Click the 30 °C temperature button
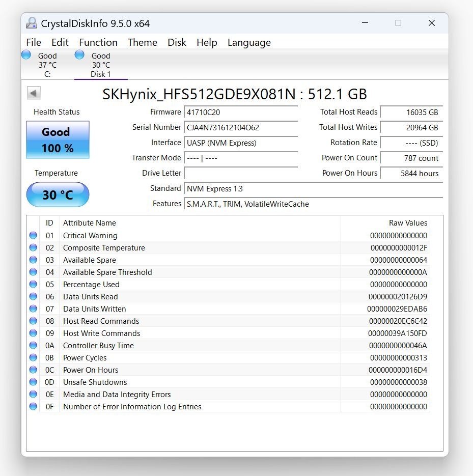This screenshot has width=473, height=476. tap(58, 194)
